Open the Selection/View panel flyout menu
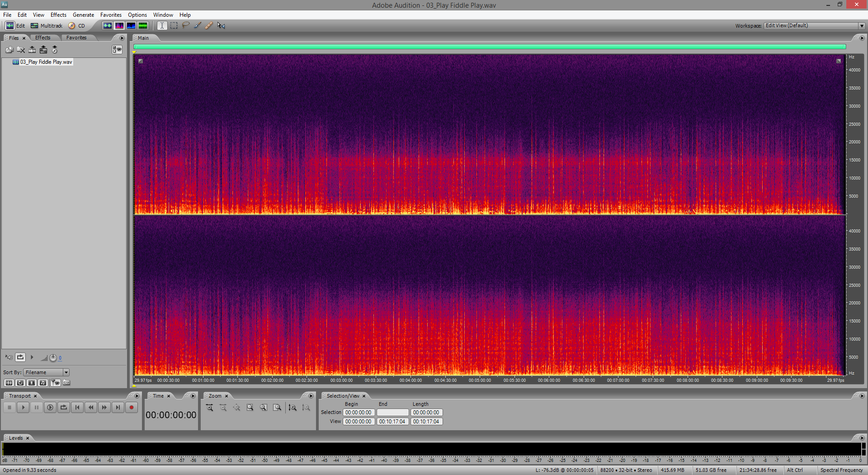868x475 pixels. [862, 396]
